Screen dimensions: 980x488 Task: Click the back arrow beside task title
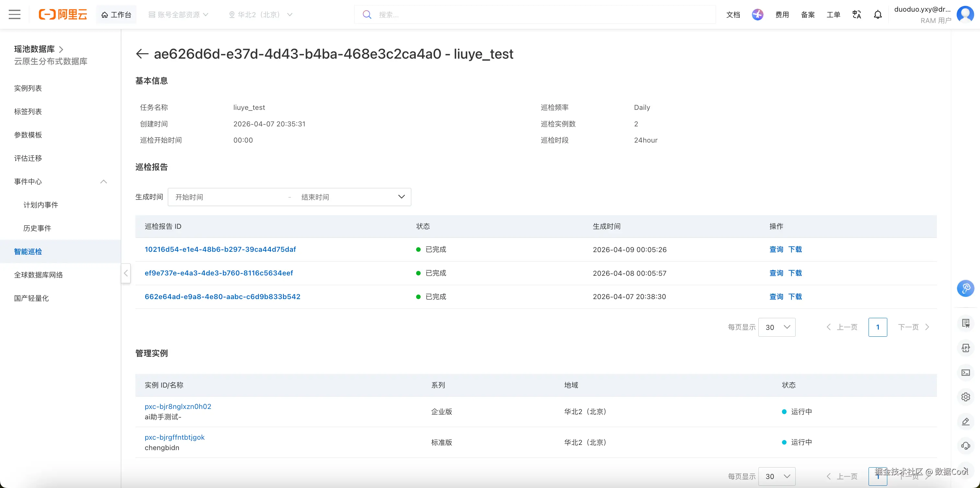142,54
